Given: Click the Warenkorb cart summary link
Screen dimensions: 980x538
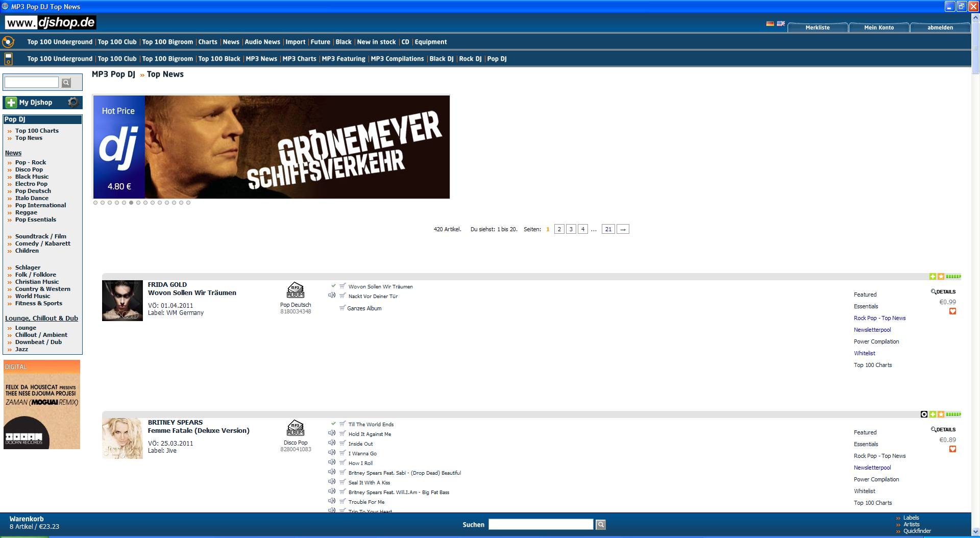Looking at the screenshot, I should pyautogui.click(x=27, y=519).
